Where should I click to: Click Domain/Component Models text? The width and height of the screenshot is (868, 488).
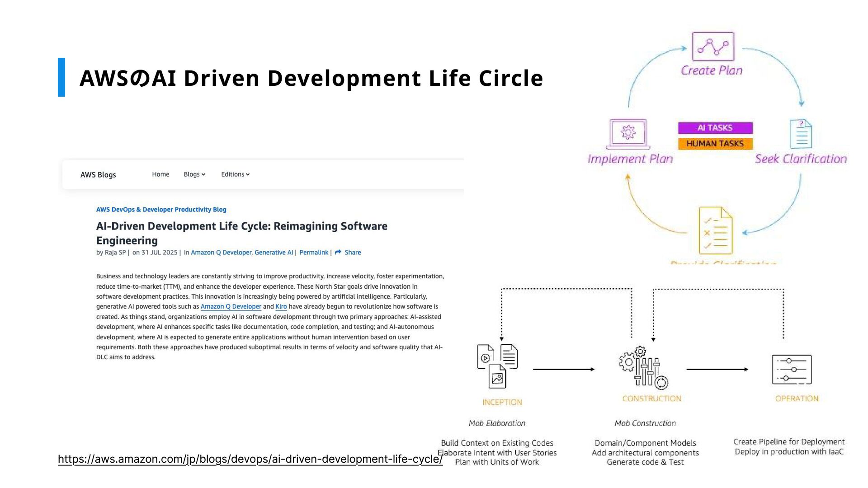pyautogui.click(x=645, y=443)
